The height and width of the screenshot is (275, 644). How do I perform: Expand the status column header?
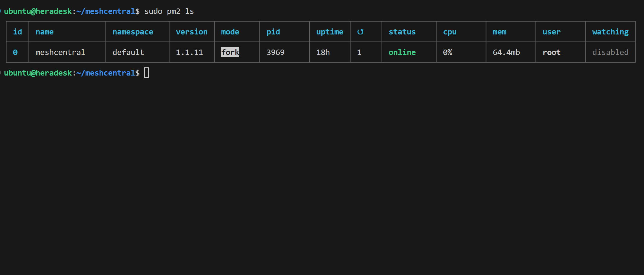click(402, 31)
